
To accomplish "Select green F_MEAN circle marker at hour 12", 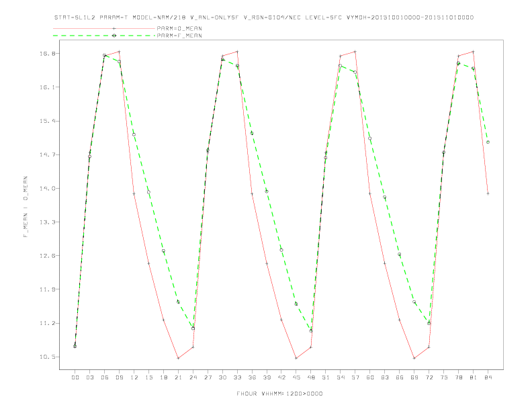I will (x=134, y=134).
